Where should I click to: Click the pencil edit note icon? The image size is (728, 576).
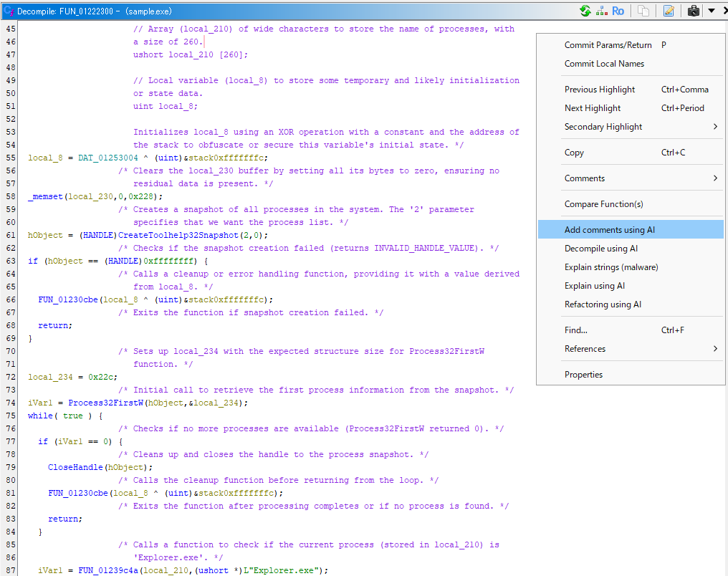click(669, 11)
